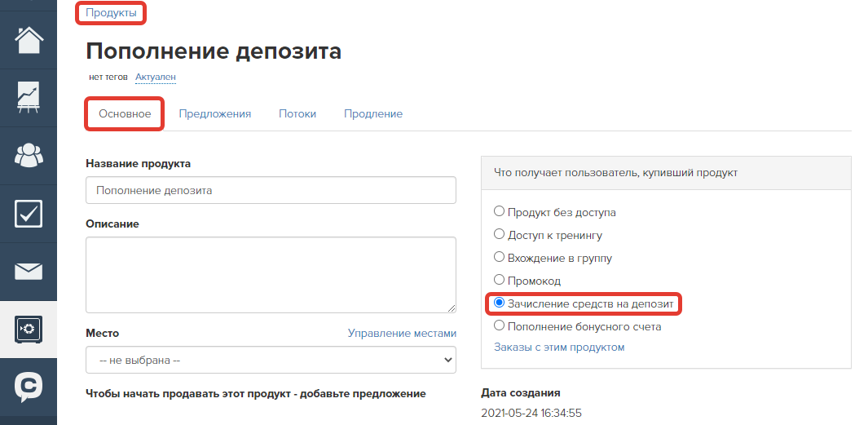Click the 'Пополнение депозита' page heading
Screen dimensions: 868x425
214,51
